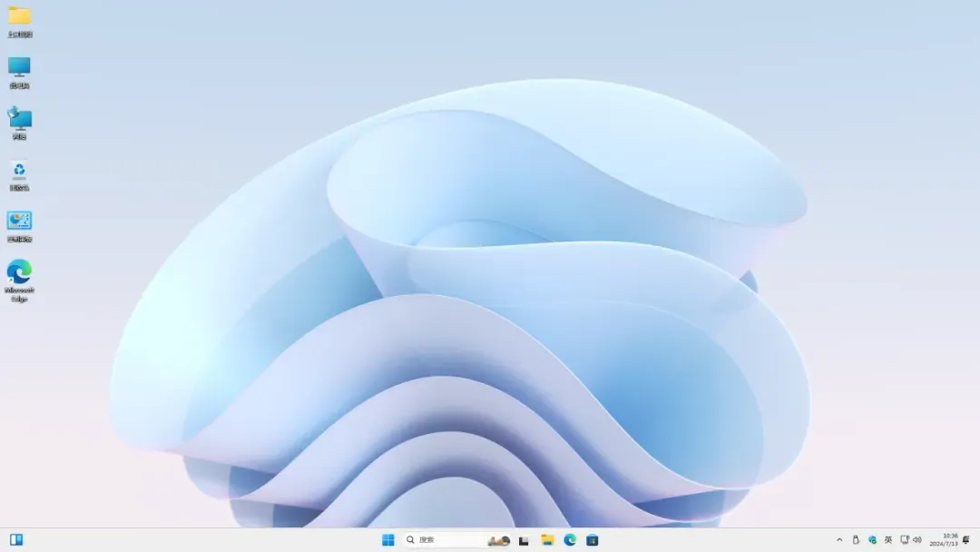Open the Widgets panel from the taskbar
980x552 pixels.
[x=16, y=539]
